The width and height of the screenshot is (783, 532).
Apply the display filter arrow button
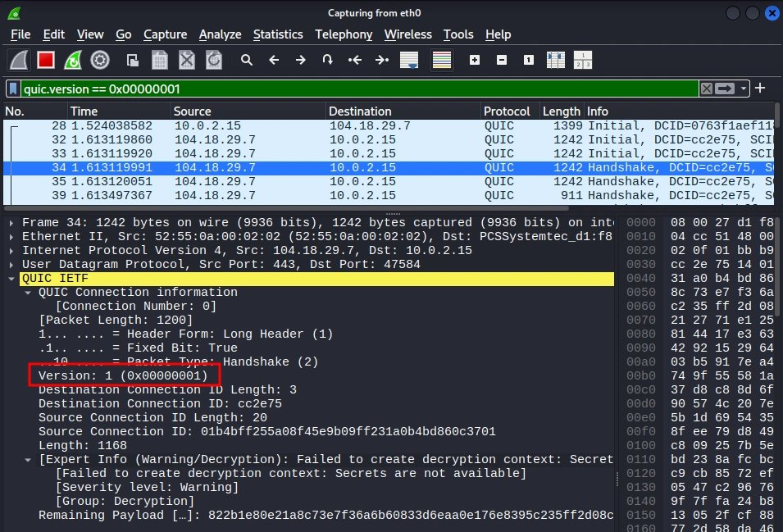tap(725, 89)
